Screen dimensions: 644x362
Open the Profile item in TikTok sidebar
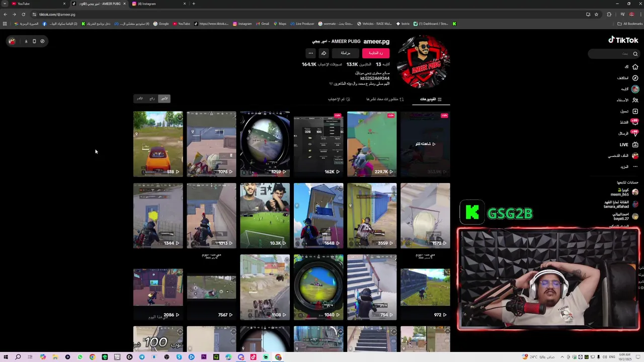623,156
